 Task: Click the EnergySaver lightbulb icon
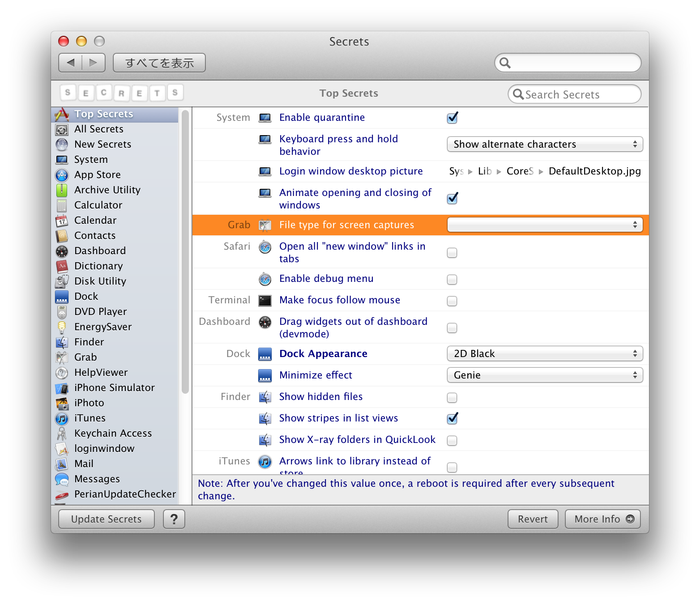[x=62, y=328]
